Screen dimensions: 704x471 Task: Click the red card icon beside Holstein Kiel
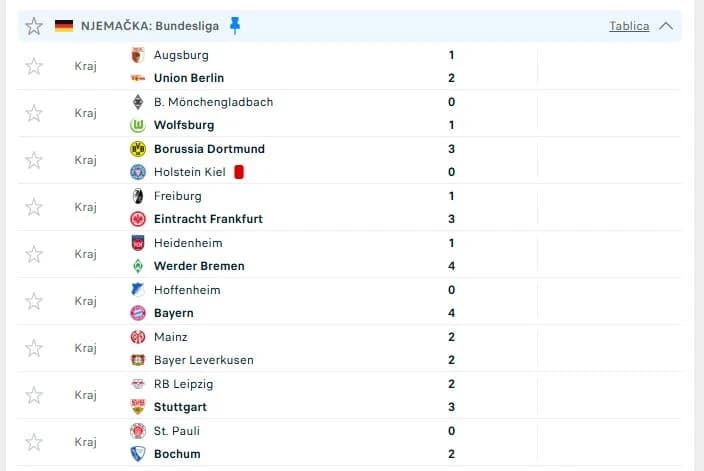(x=239, y=172)
